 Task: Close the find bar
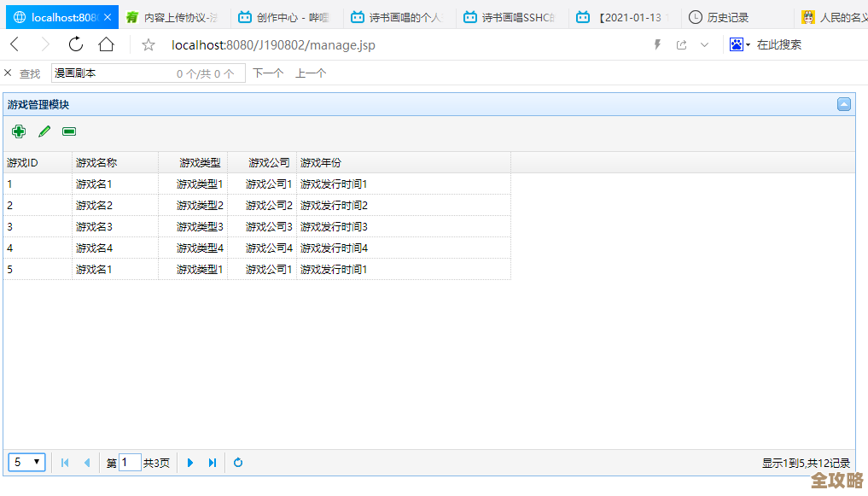8,73
